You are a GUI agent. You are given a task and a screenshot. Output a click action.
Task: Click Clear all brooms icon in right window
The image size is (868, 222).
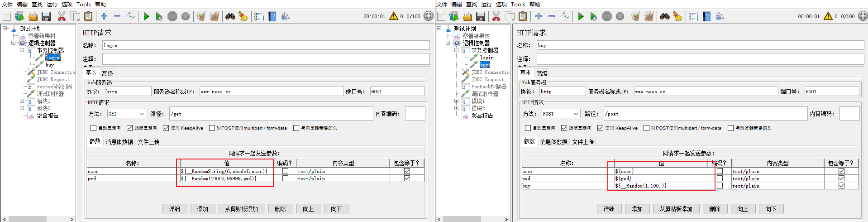[649, 16]
